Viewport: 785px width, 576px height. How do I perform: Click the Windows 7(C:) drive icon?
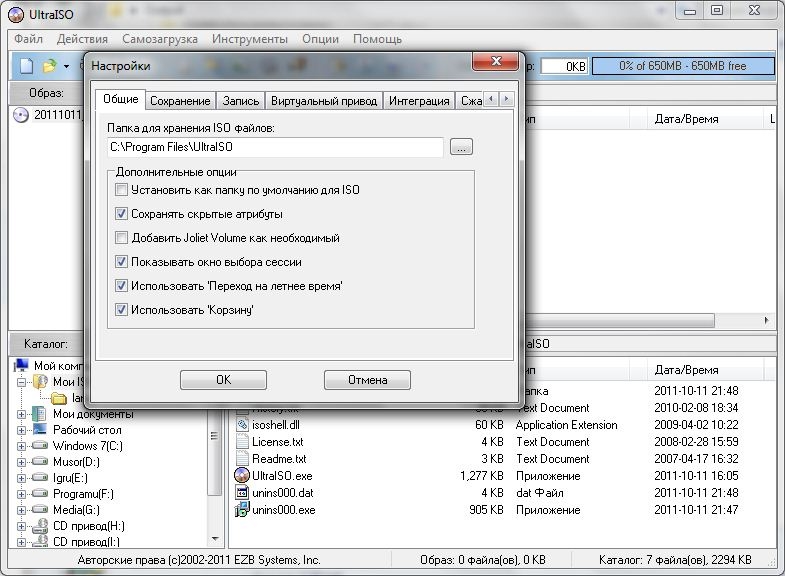[x=38, y=445]
